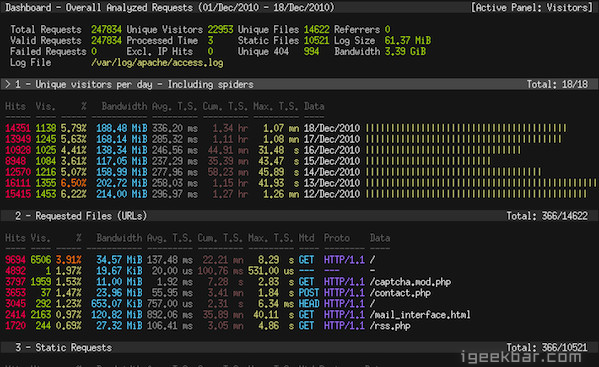Image resolution: width=599 pixels, height=367 pixels.
Task: Click the Failed Requests value 0
Action: (x=94, y=52)
